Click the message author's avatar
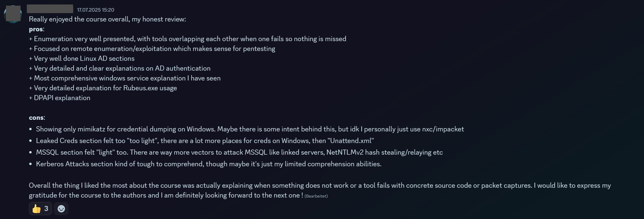 pos(13,14)
